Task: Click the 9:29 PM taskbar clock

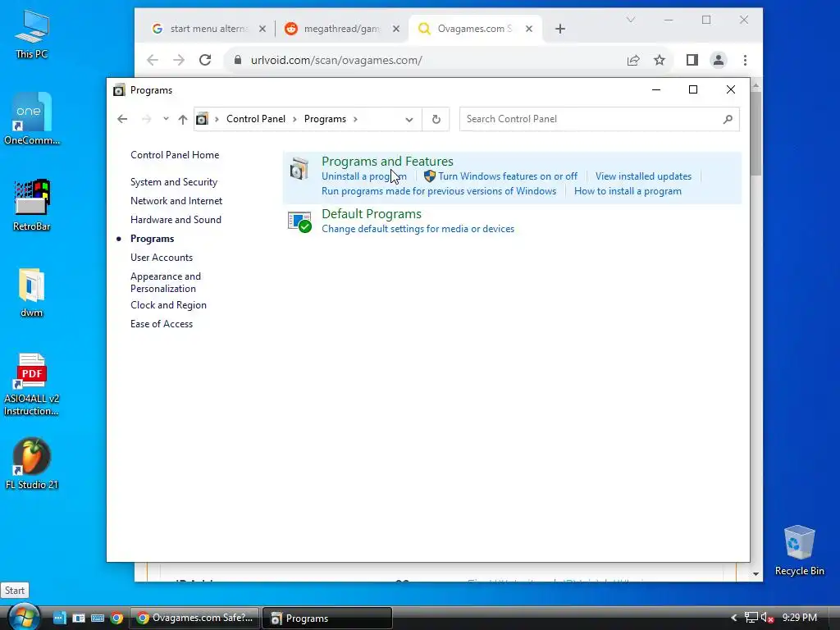Action: 799,618
